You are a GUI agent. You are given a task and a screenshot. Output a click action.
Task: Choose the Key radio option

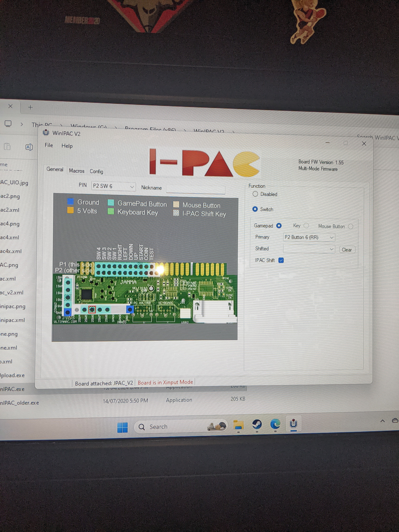click(x=306, y=226)
